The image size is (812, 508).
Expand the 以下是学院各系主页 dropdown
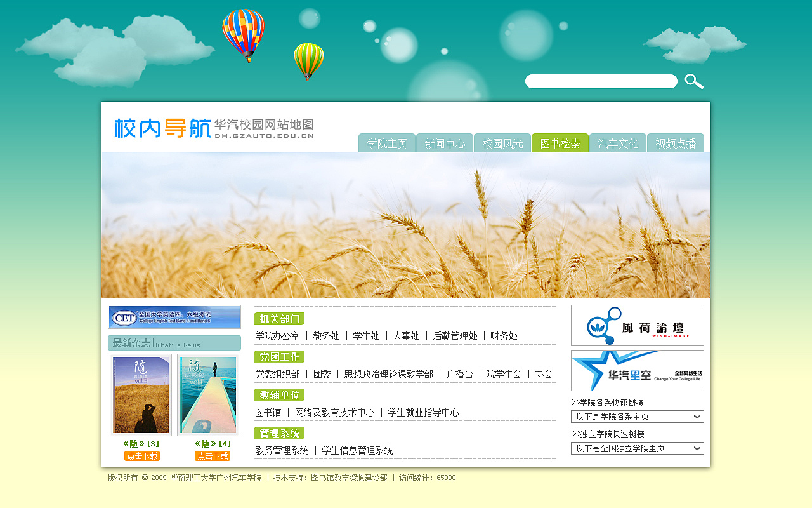(x=637, y=417)
